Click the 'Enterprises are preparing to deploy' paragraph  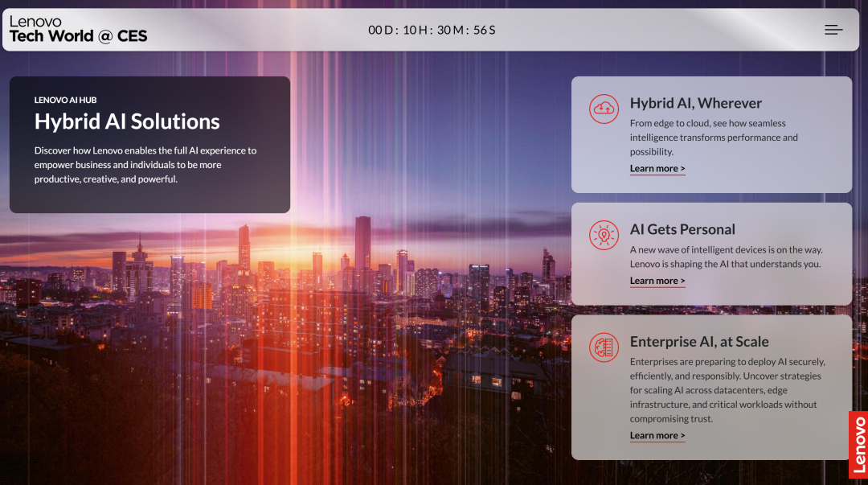click(x=727, y=390)
